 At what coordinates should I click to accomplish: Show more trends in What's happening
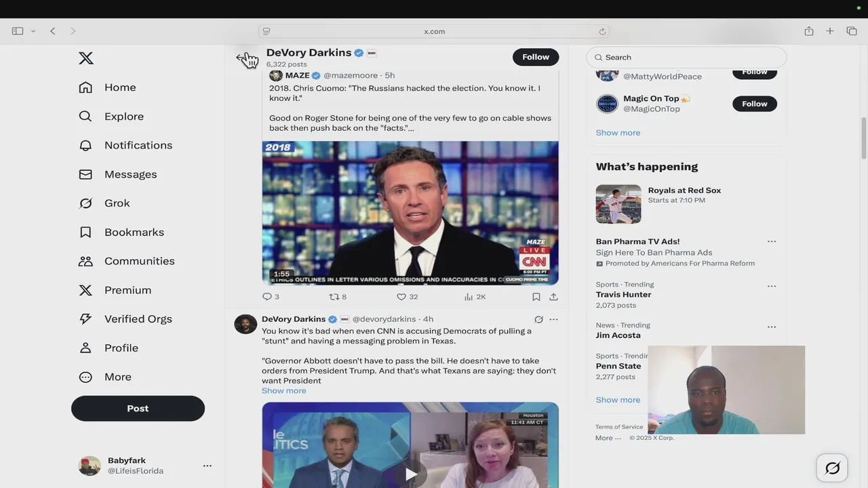pos(618,400)
